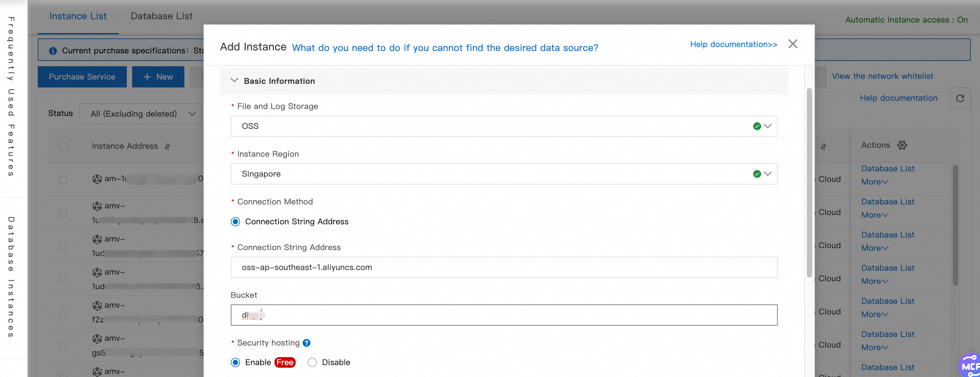
Task: Click the MCP assistant floating icon
Action: coord(969,366)
